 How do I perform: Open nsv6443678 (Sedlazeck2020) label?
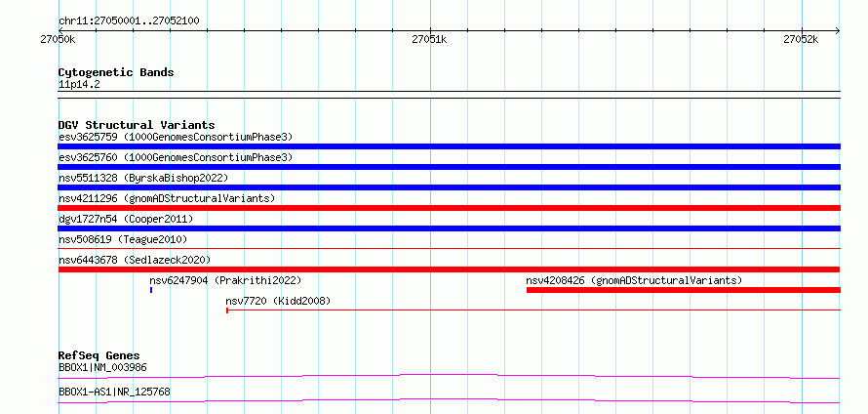coord(135,260)
